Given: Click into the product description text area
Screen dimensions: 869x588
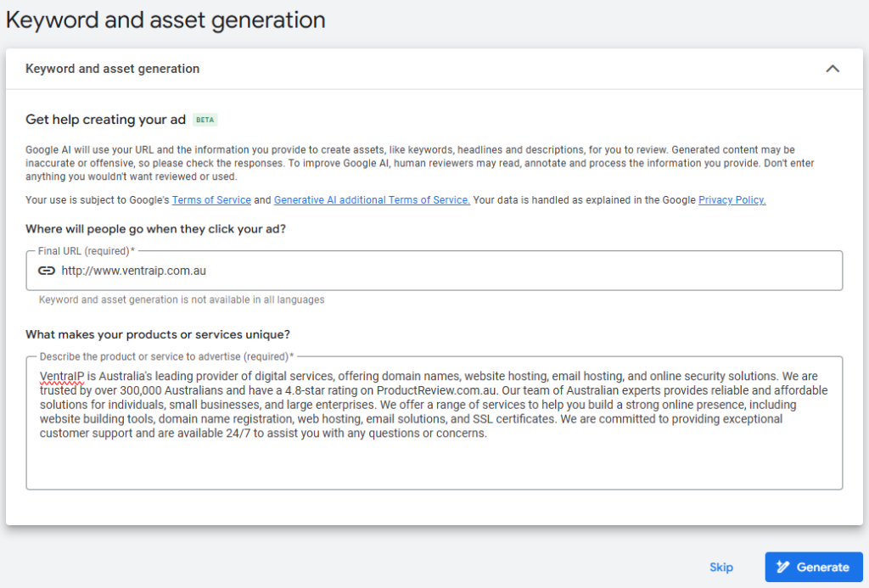Looking at the screenshot, I should 434,423.
